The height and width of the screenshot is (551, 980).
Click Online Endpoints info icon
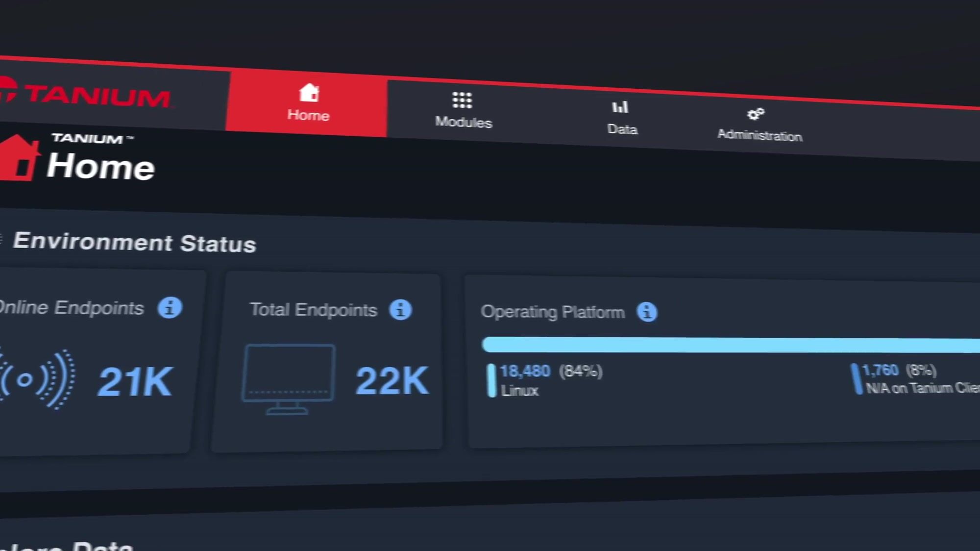(x=170, y=308)
